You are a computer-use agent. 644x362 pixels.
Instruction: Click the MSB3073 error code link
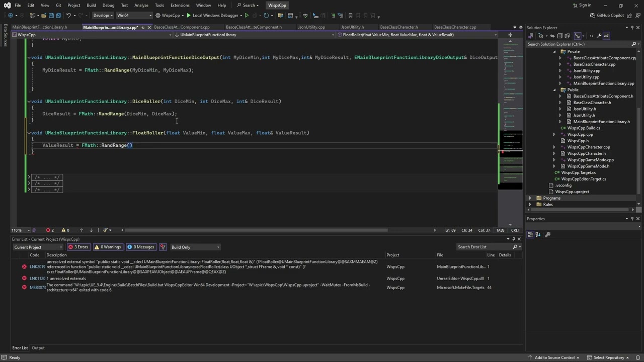[x=38, y=288]
